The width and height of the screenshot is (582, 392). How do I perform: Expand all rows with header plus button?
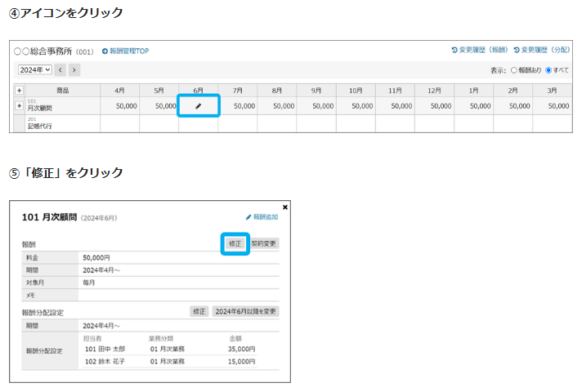tap(19, 90)
